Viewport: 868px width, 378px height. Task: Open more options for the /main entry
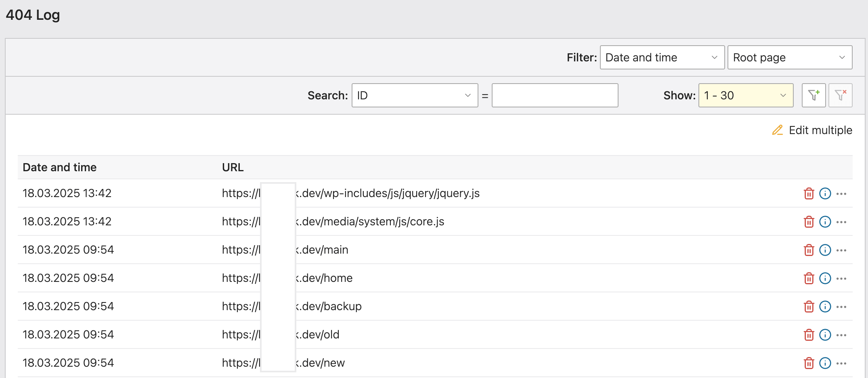pos(841,250)
